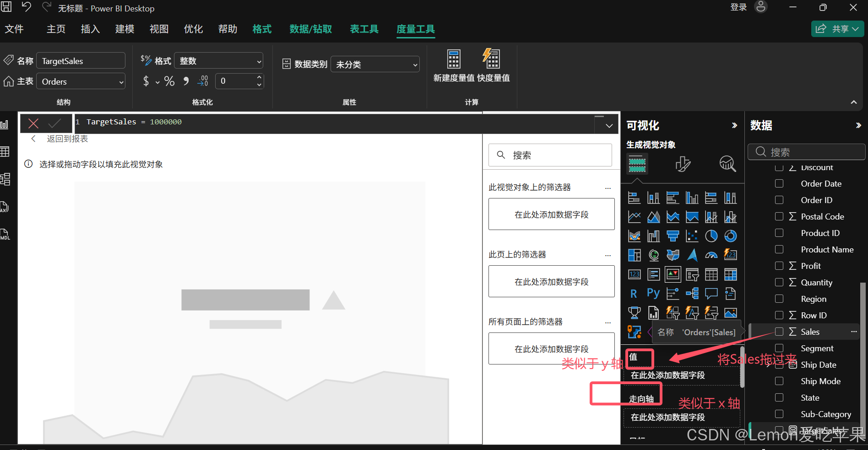Apply percentage format to measure
The width and height of the screenshot is (868, 450).
pos(169,81)
